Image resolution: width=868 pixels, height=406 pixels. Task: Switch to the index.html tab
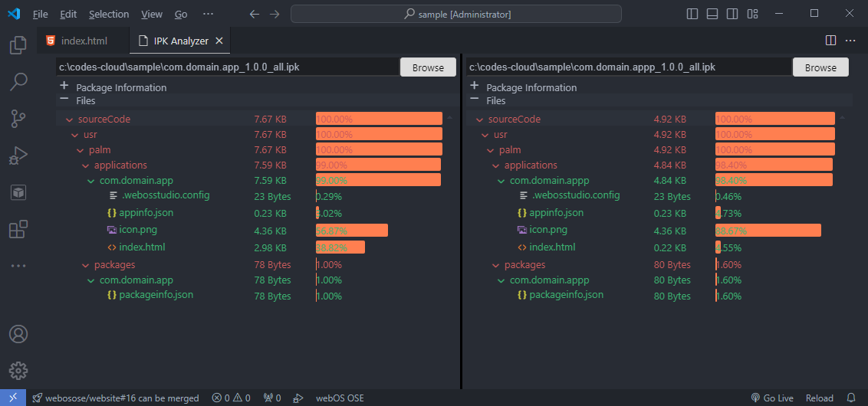84,41
